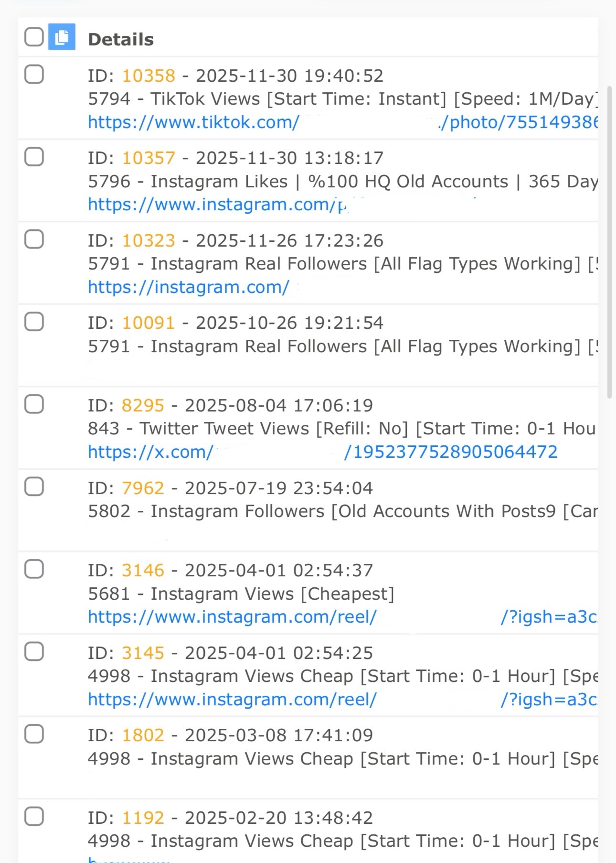The height and width of the screenshot is (863, 616).
Task: Check the box next to order 8295
Action: click(x=34, y=404)
